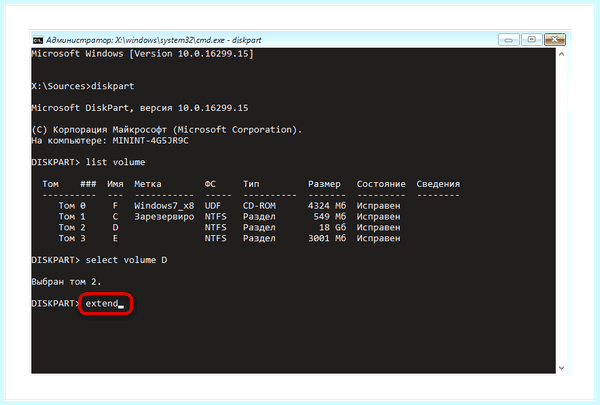Click the label 'Зарезервиро'
600x405 pixels.
[x=164, y=217]
